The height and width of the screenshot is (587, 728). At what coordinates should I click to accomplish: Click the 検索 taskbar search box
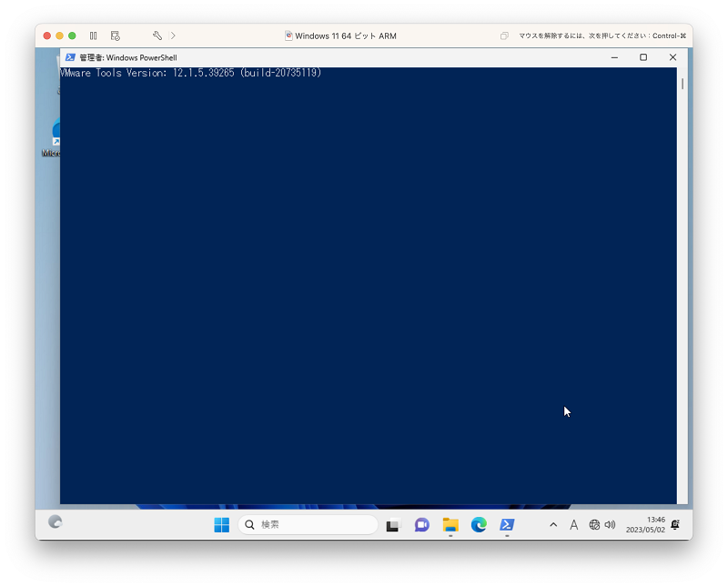308,525
